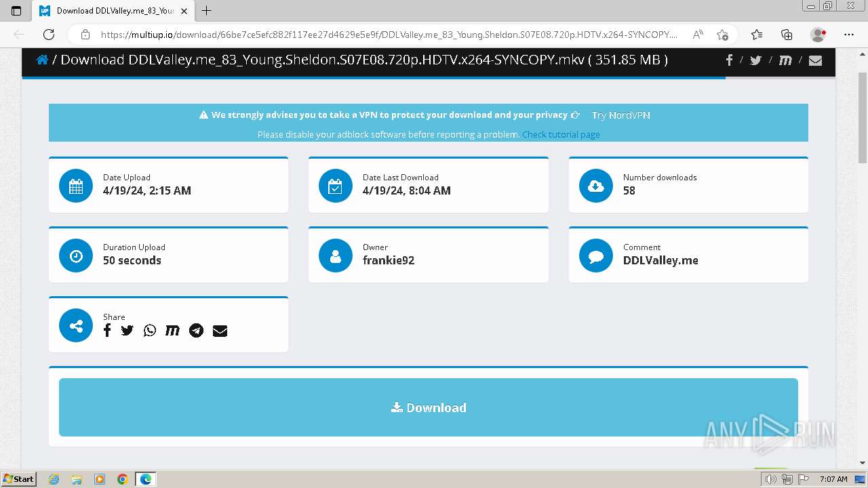
Task: Click the 50 seconds duration value
Action: [132, 260]
